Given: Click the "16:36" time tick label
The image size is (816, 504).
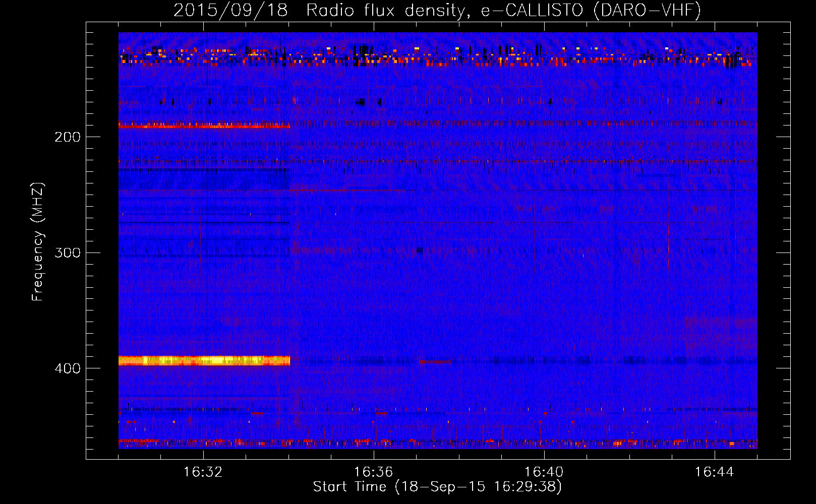Looking at the screenshot, I should (x=374, y=472).
